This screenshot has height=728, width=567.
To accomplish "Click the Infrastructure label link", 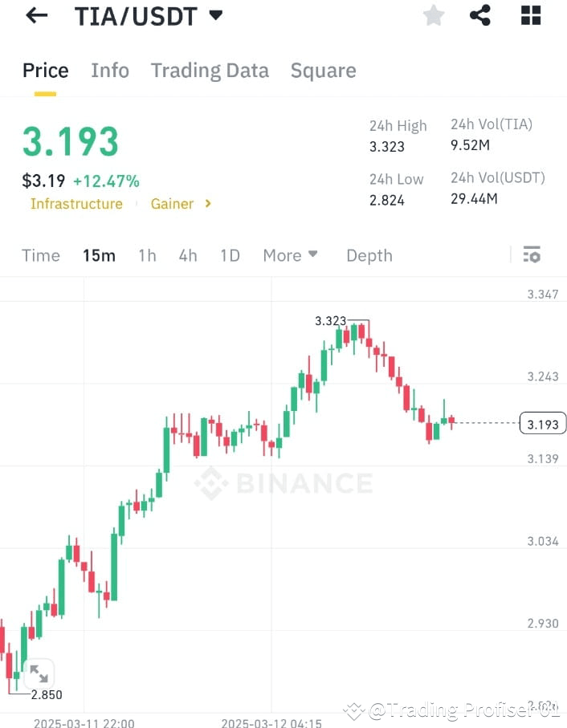I will [76, 204].
